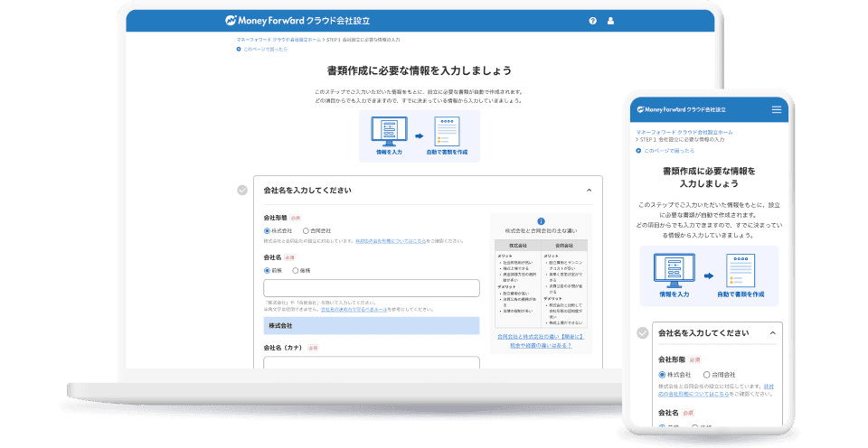Viewport: 868px width, 448px height.
Task: Open the hamburger menu on the phone screen
Action: (777, 109)
